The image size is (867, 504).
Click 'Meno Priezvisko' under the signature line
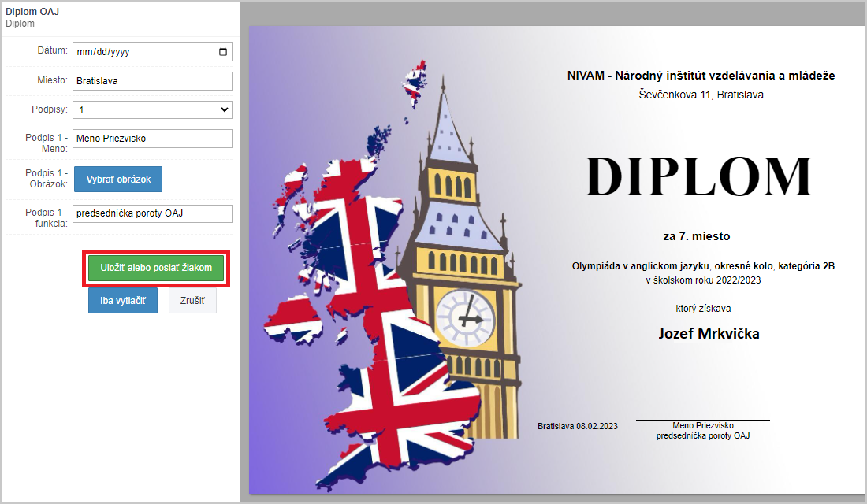[x=703, y=425]
